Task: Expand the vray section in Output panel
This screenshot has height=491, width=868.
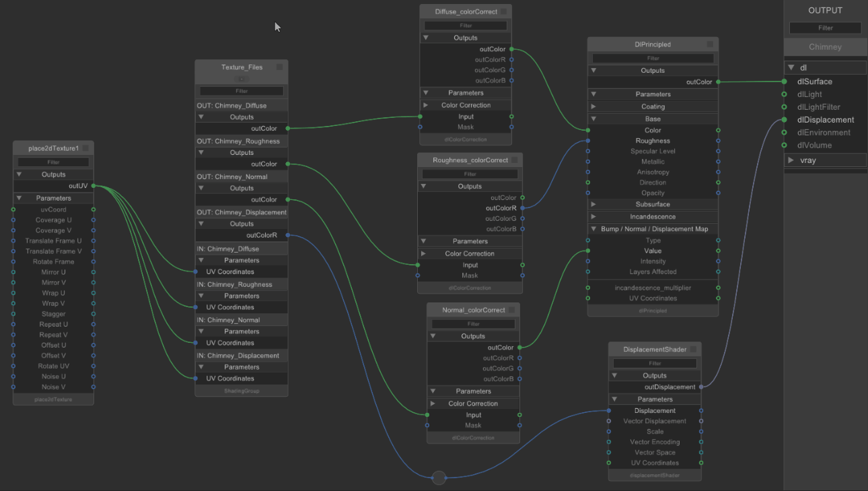Action: point(791,160)
